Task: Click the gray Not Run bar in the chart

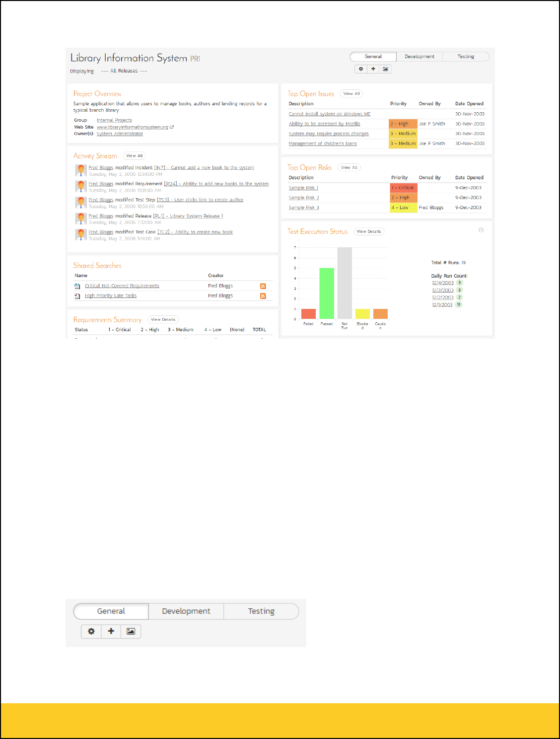Action: (345, 283)
